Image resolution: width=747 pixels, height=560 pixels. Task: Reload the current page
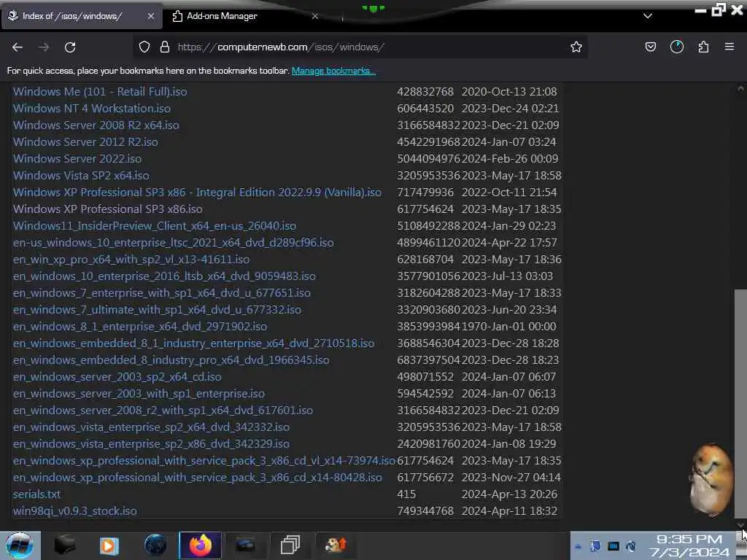coord(70,47)
